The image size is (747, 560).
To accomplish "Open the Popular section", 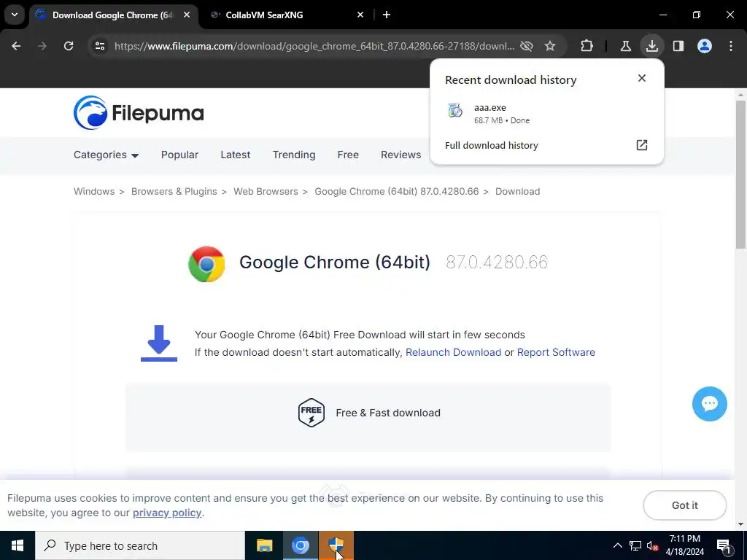I will (179, 155).
